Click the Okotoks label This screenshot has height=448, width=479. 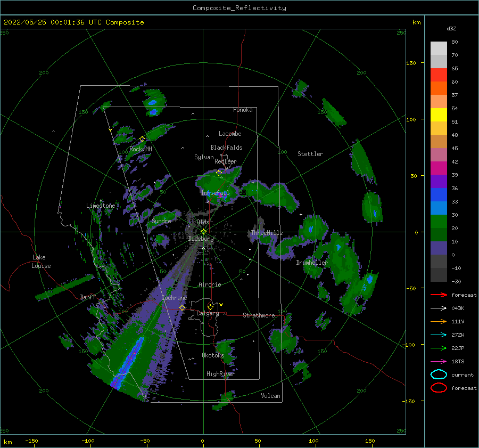pos(213,355)
